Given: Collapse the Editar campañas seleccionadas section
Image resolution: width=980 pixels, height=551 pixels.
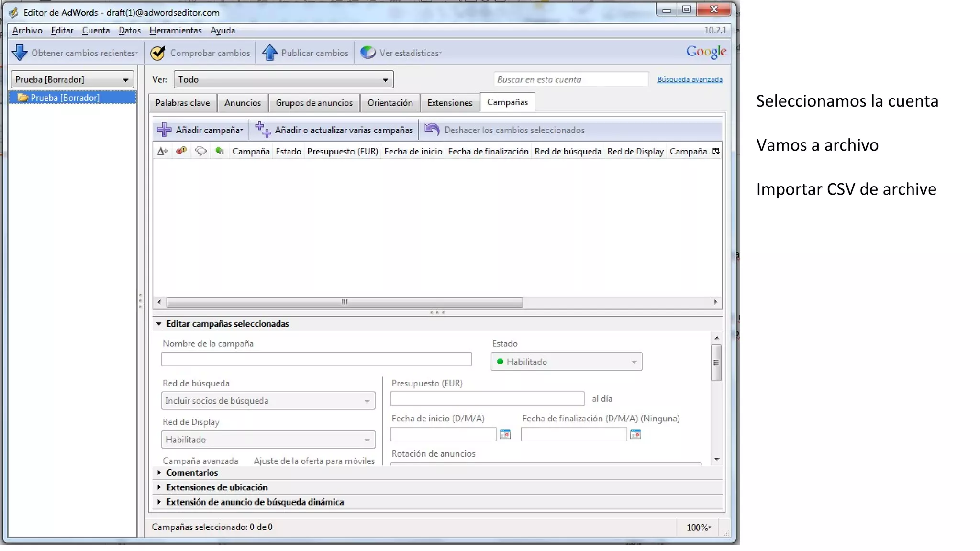Looking at the screenshot, I should coord(159,324).
